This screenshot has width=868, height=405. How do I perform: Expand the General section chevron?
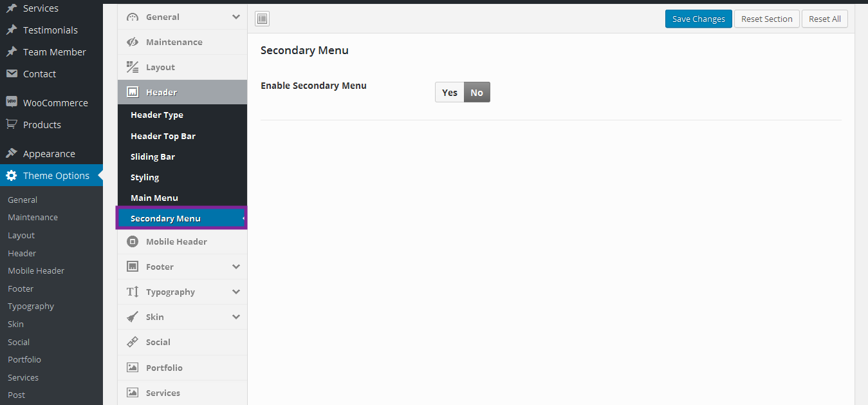coord(236,17)
